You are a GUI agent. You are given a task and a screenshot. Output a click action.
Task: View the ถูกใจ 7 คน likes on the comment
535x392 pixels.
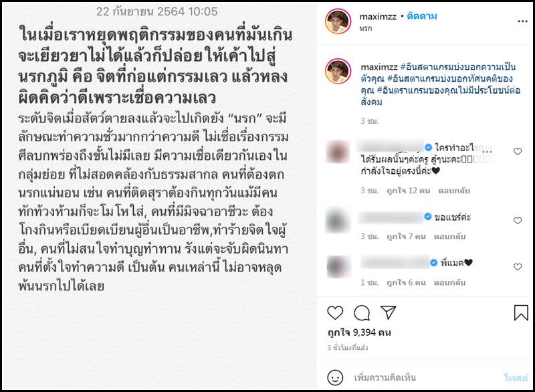(406, 236)
